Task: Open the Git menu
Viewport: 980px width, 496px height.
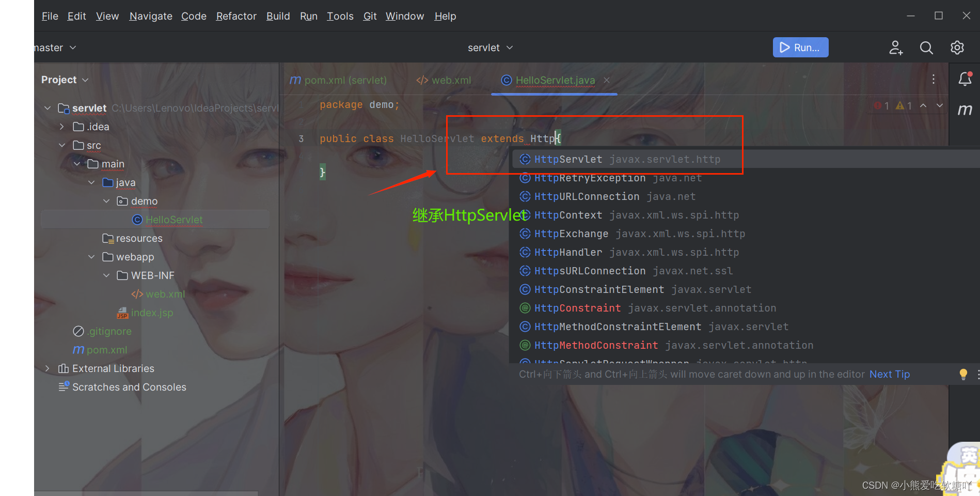Action: 370,16
